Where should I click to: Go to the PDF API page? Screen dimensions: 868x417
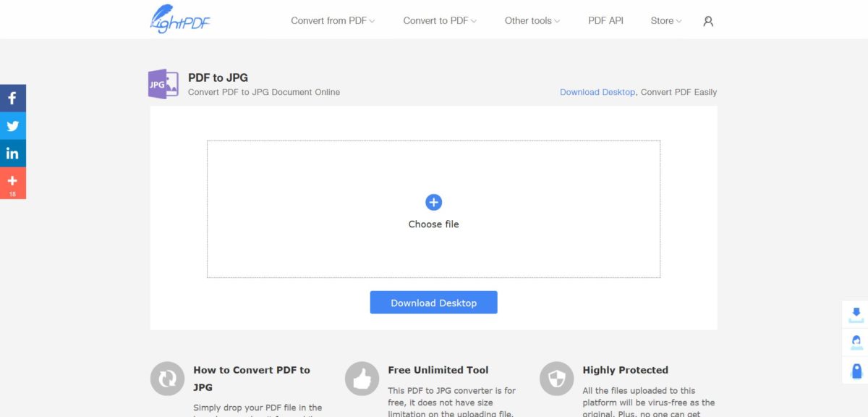(x=605, y=21)
